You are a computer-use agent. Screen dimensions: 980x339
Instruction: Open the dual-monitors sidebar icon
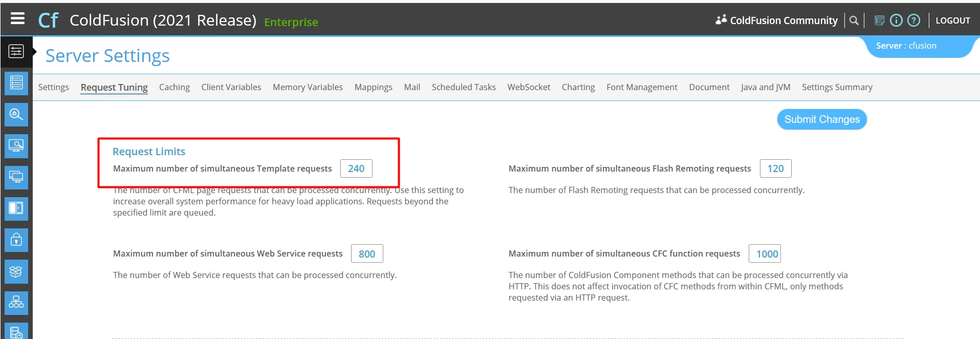tap(16, 177)
